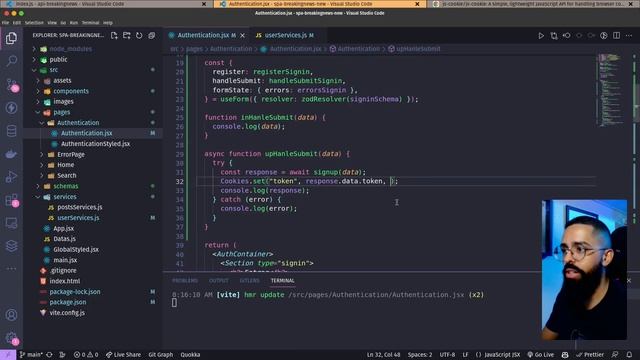Viewport: 640px width, 360px height.
Task: Expand the ErrorPage folder
Action: pyautogui.click(x=71, y=154)
